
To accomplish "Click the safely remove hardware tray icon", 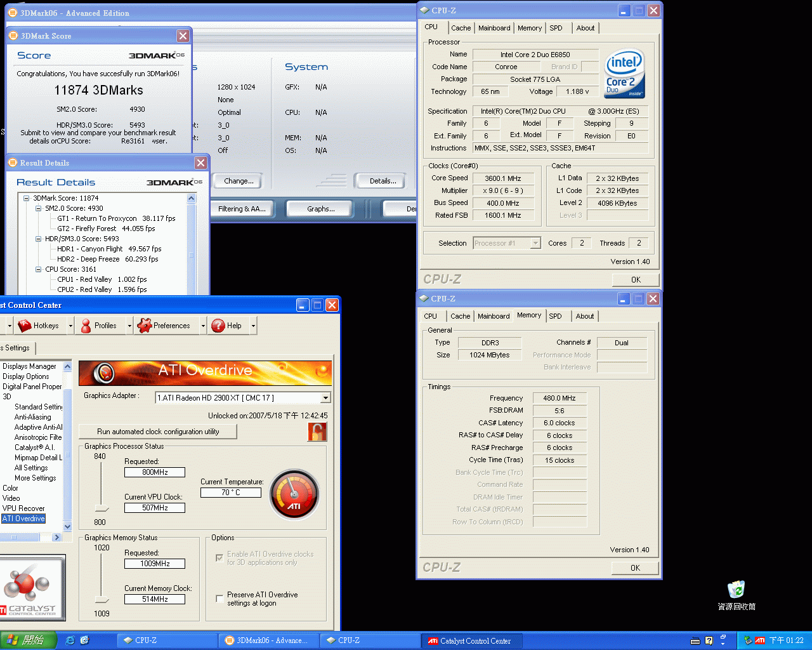I will pyautogui.click(x=748, y=640).
